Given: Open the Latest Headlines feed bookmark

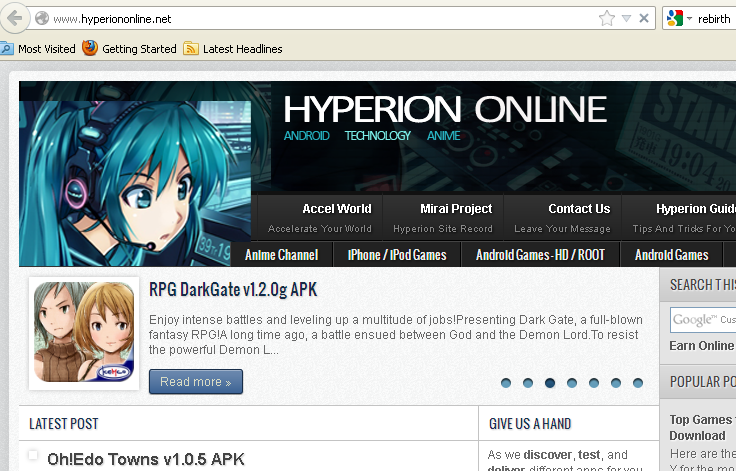Looking at the screenshot, I should (232, 49).
